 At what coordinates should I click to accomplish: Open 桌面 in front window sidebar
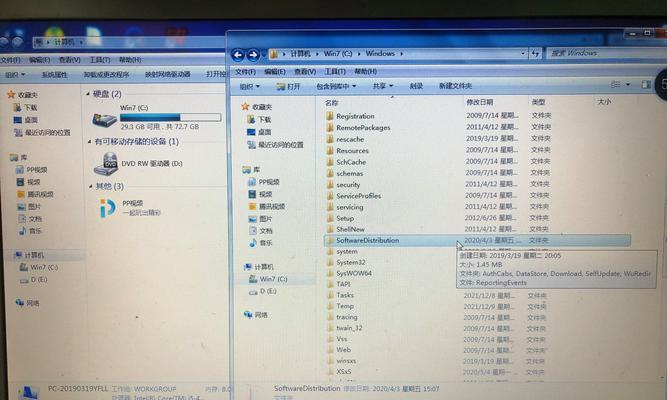click(264, 132)
